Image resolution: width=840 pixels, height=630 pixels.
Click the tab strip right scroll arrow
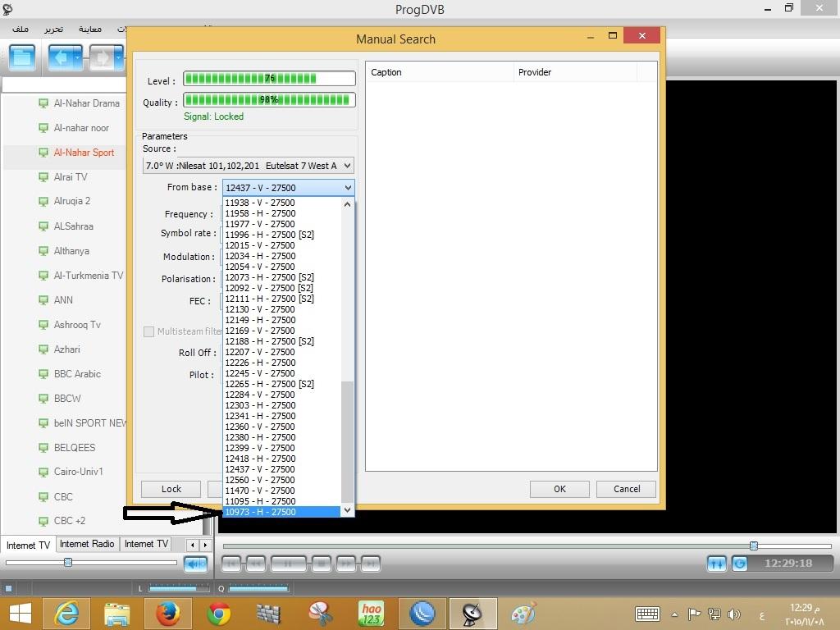coord(205,546)
